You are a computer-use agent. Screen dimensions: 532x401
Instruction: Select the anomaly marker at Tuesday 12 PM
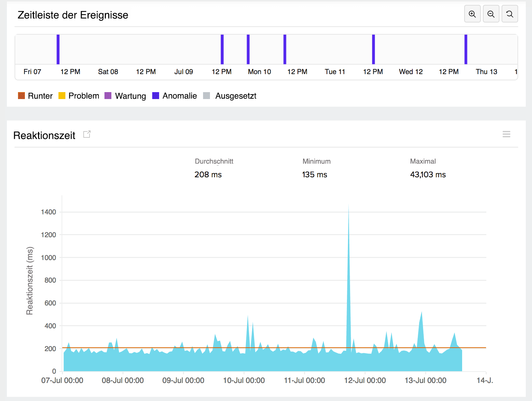point(374,49)
